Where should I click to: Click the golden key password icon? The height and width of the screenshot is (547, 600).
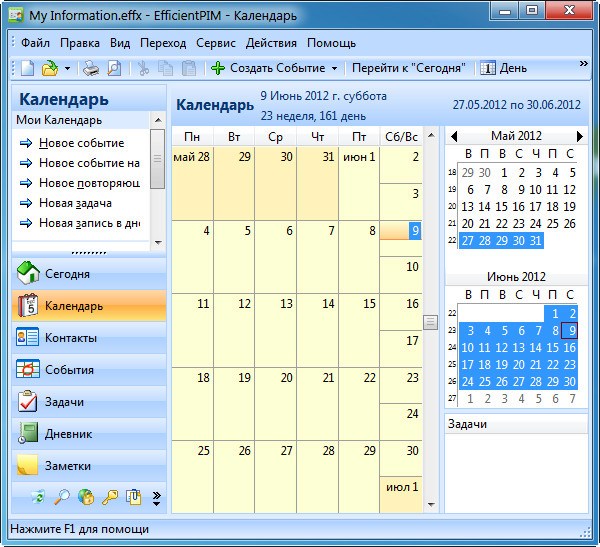110,496
